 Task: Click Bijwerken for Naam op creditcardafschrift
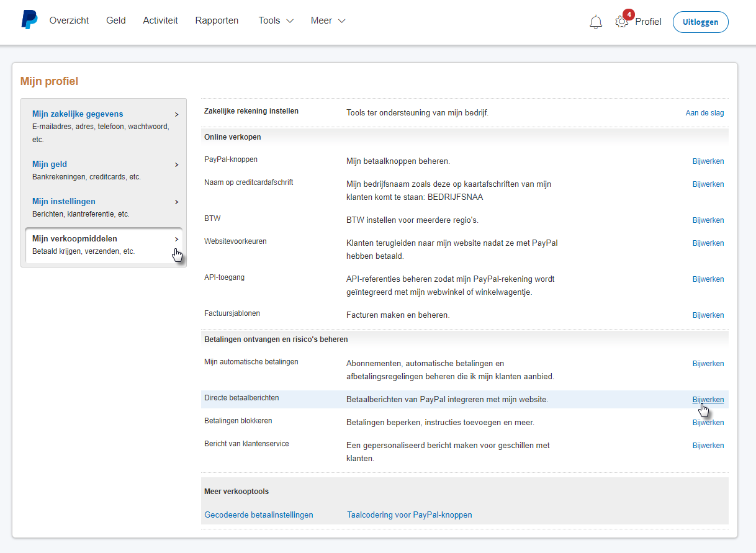coord(708,184)
